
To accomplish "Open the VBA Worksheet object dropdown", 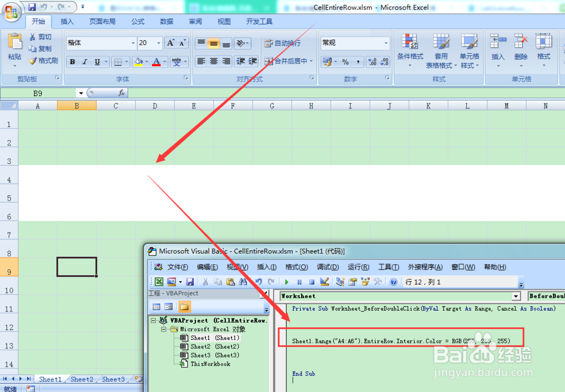I will point(516,296).
